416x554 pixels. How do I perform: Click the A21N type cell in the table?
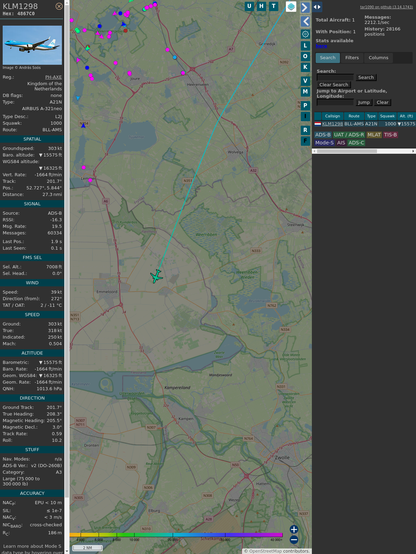371,124
